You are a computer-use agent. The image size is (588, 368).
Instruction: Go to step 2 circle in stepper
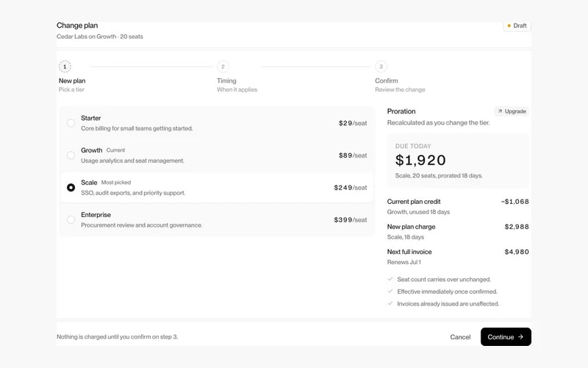point(223,66)
